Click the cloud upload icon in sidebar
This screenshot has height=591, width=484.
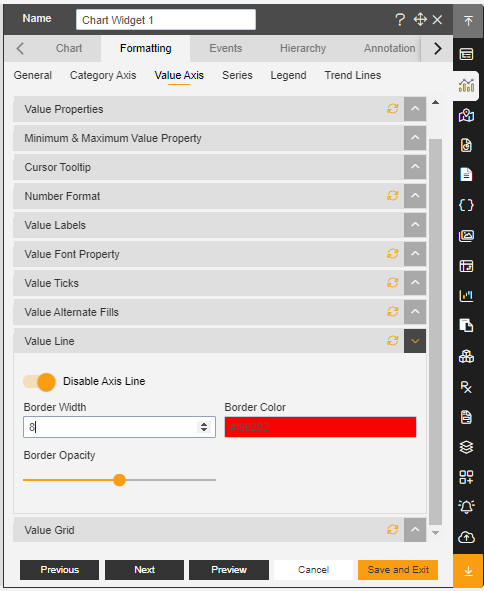coord(466,537)
